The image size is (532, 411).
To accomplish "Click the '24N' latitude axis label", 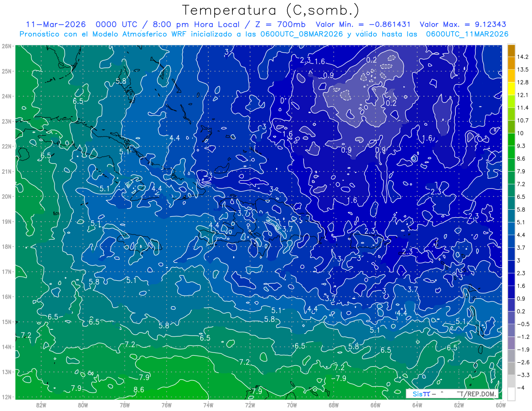I will coord(7,96).
